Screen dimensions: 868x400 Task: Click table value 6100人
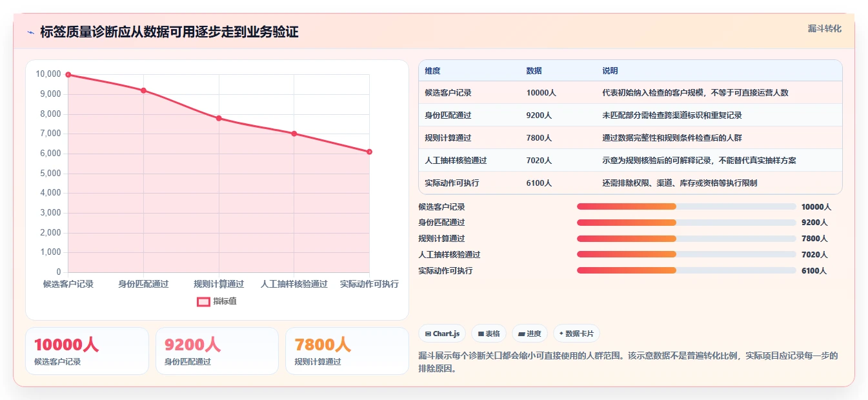539,183
